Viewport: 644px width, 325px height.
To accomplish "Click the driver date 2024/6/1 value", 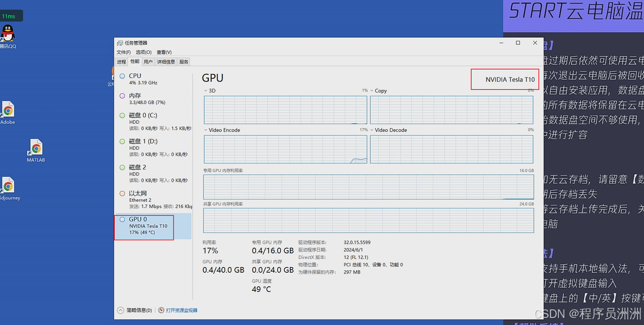I will coord(353,250).
